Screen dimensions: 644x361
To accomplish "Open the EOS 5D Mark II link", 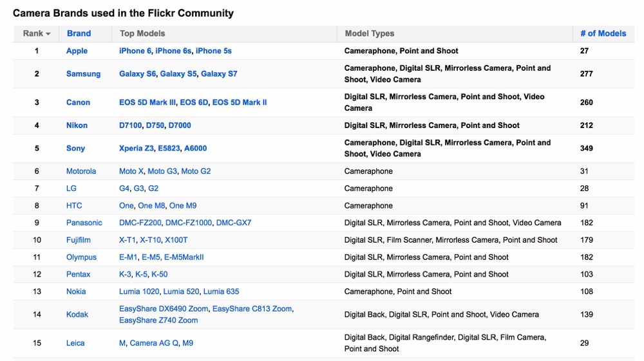I will [x=240, y=102].
